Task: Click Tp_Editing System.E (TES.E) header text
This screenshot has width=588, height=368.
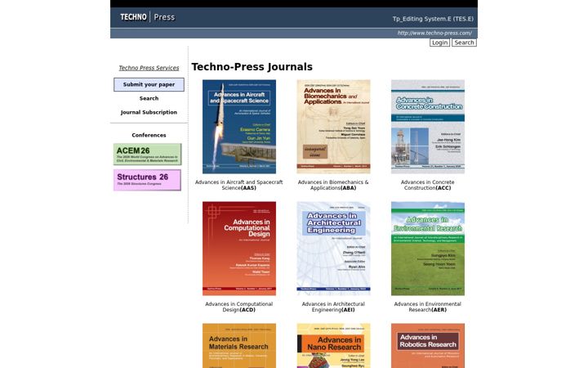Action: (x=433, y=19)
